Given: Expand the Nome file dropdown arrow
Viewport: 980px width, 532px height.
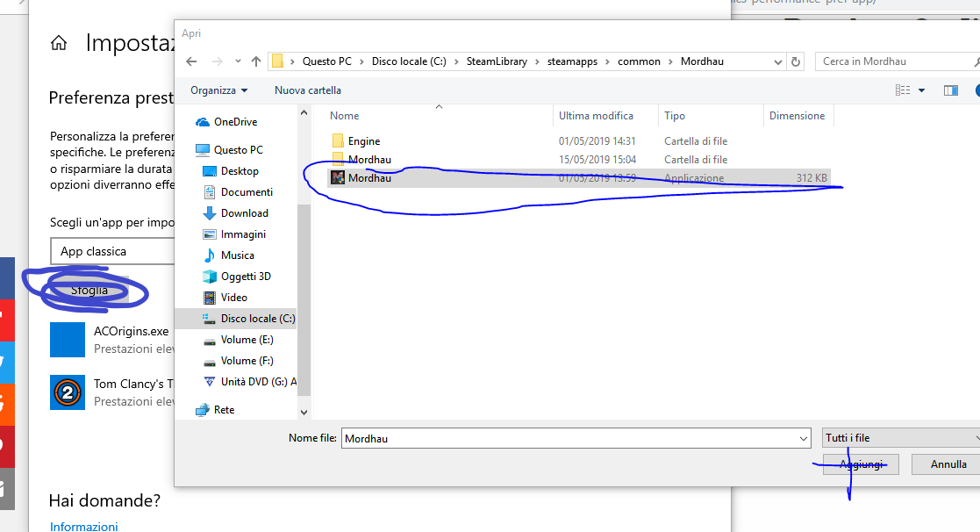Looking at the screenshot, I should [804, 439].
